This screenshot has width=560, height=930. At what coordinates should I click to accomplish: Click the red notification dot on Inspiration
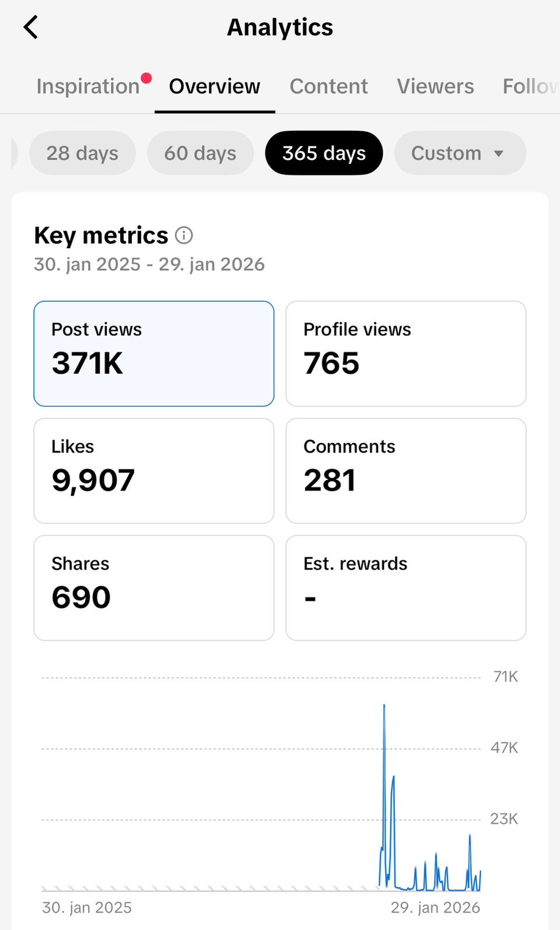[x=146, y=78]
